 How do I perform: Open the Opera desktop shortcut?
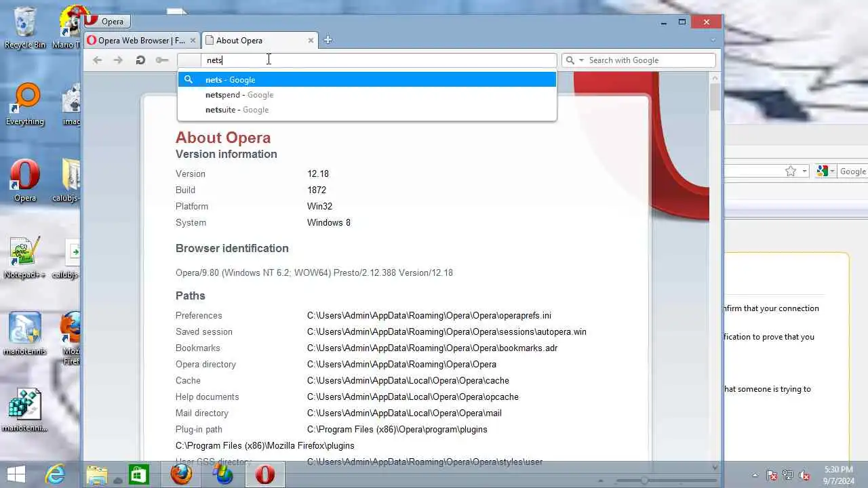(x=25, y=182)
